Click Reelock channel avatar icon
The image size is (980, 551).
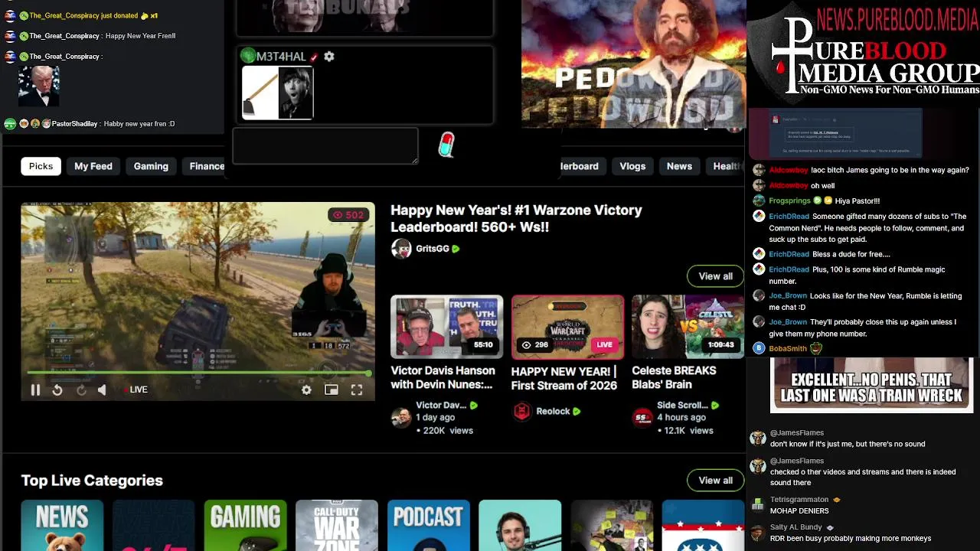pos(522,412)
